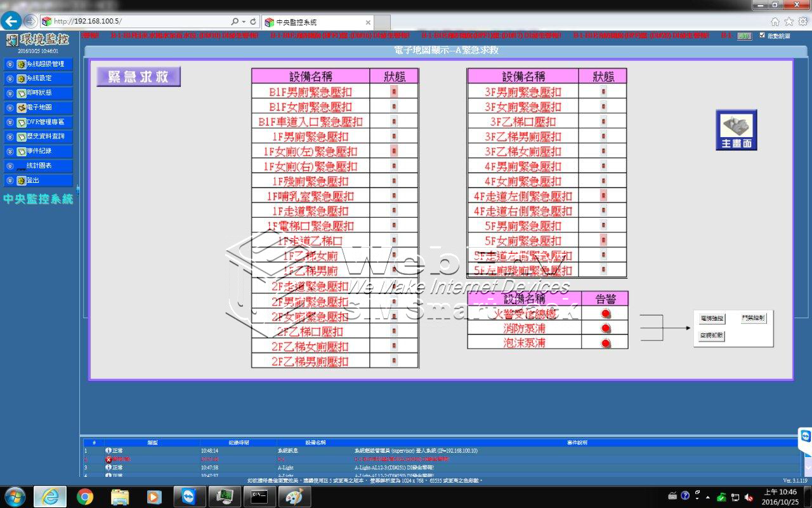The width and height of the screenshot is (812, 508).
Task: Expand the 電子地圖 menu chevron
Action: tap(10, 108)
